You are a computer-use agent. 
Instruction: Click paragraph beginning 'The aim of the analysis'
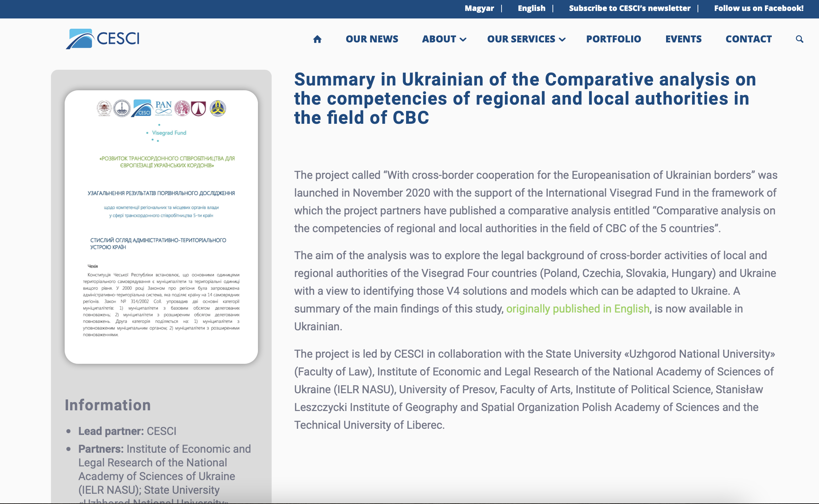click(535, 291)
